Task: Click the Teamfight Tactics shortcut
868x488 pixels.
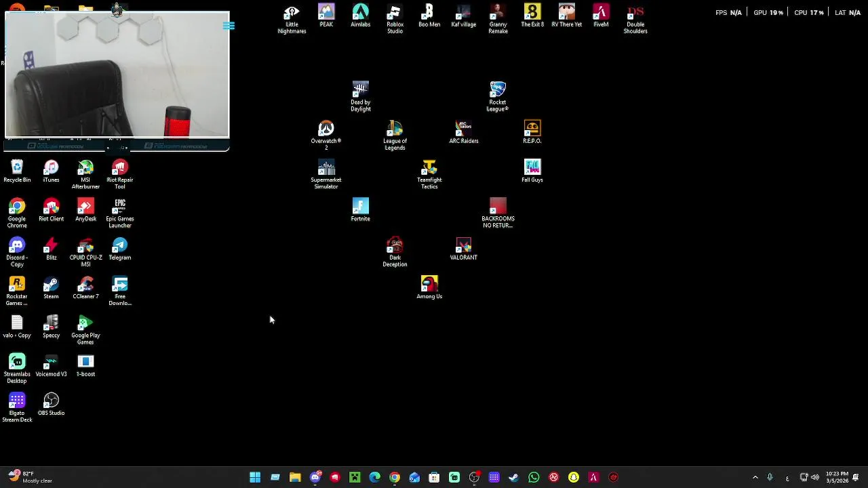Action: [x=429, y=175]
